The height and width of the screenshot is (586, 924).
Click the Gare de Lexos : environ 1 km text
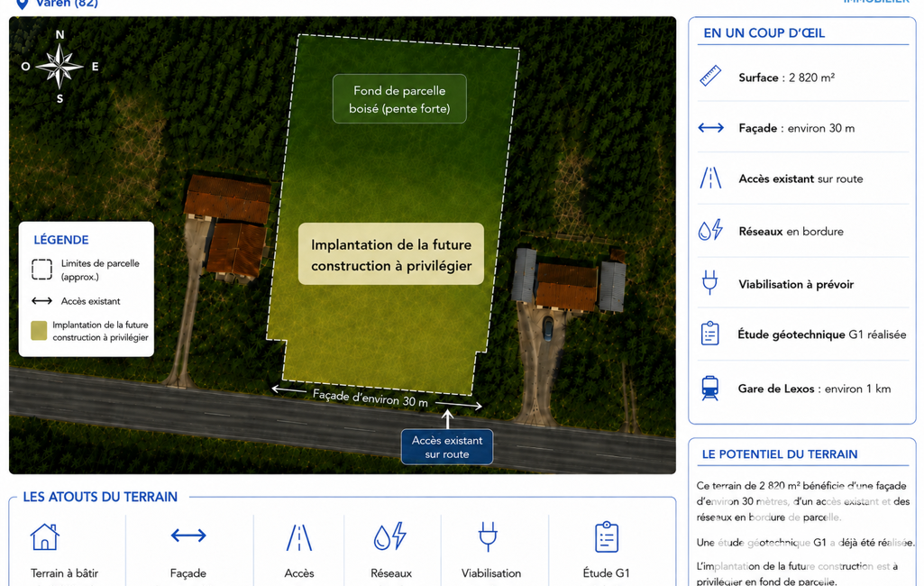(814, 389)
